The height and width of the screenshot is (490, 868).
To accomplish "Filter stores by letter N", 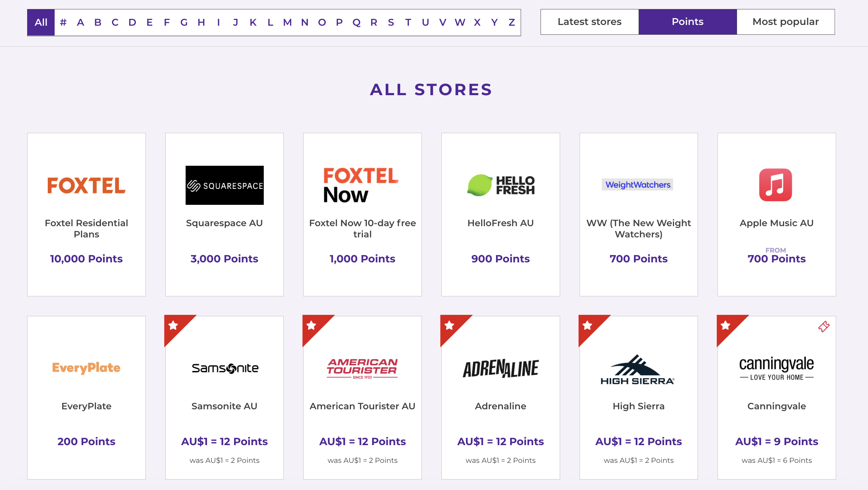I will [305, 22].
